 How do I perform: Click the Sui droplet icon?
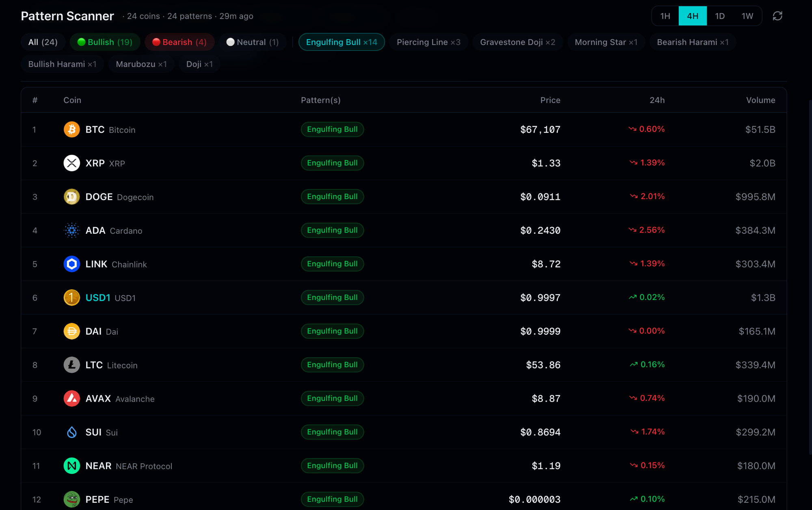click(72, 432)
